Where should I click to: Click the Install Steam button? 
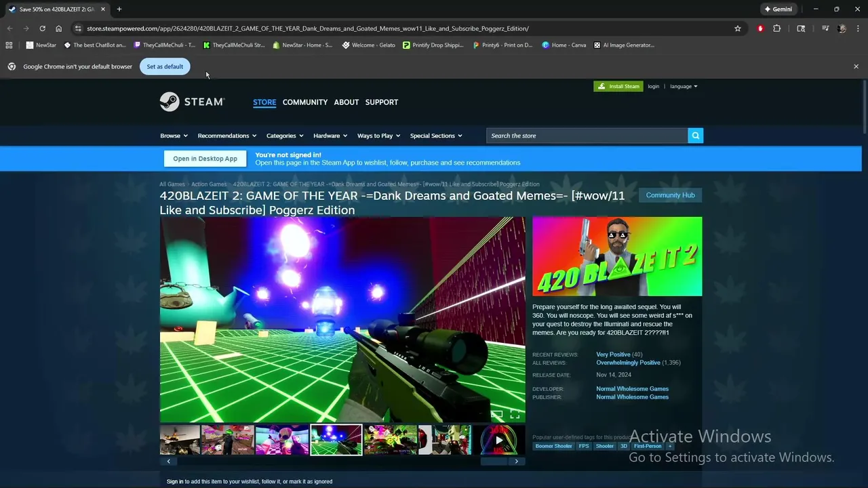click(x=618, y=86)
